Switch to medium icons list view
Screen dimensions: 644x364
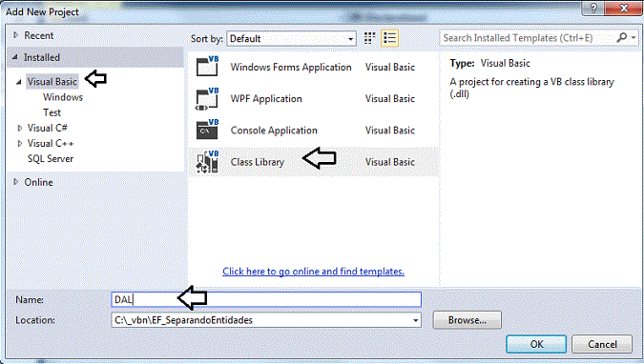coord(389,38)
